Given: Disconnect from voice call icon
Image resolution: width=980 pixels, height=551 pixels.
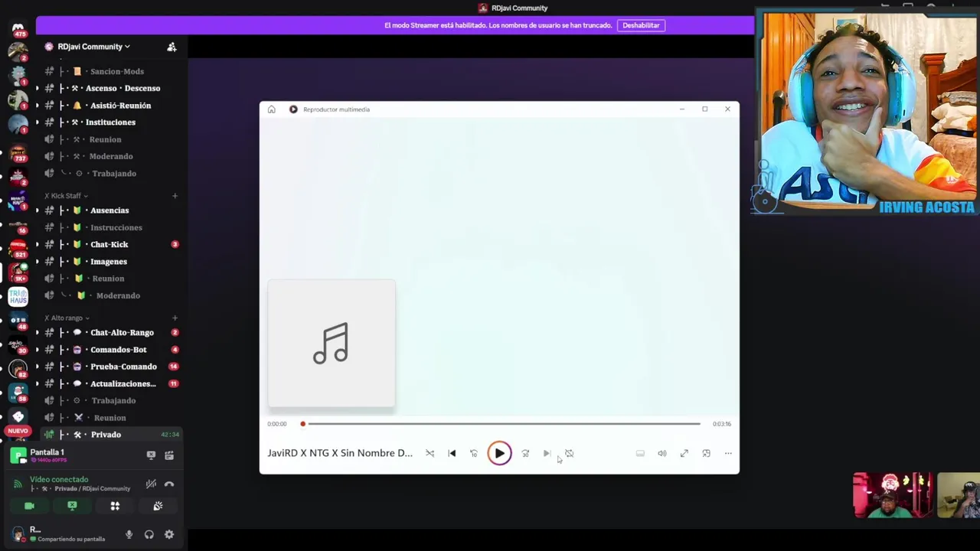Looking at the screenshot, I should 169,484.
